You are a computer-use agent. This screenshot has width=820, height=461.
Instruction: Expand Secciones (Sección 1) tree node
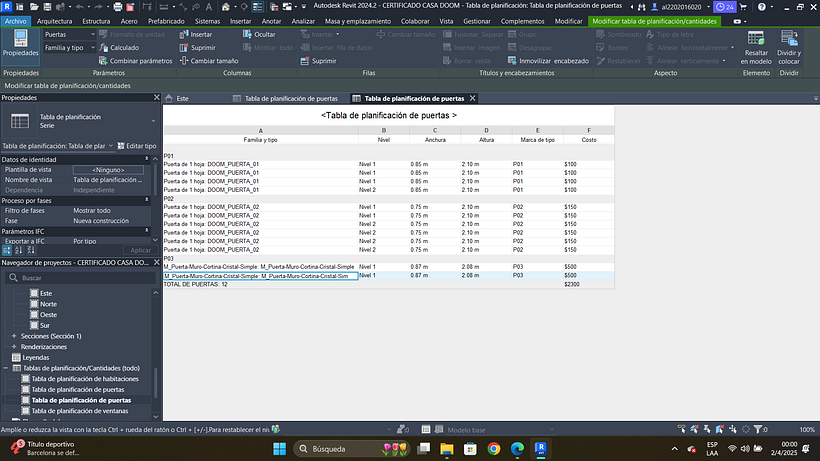click(x=14, y=336)
